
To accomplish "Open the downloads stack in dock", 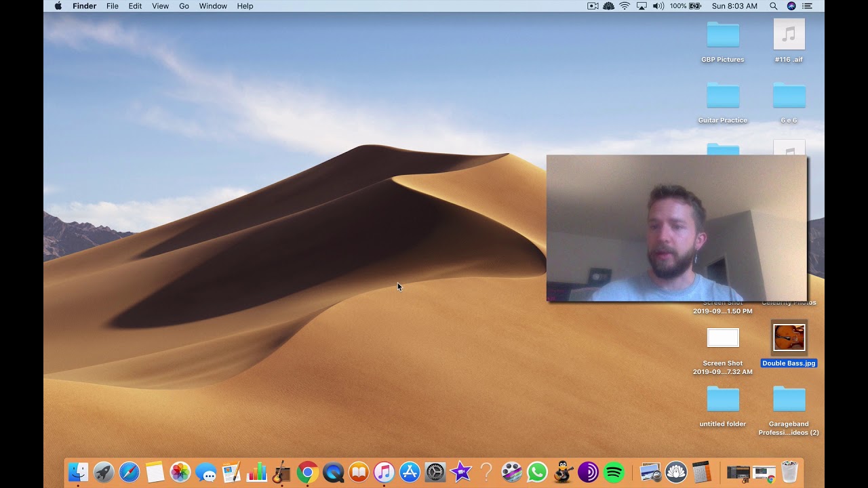I will [738, 472].
